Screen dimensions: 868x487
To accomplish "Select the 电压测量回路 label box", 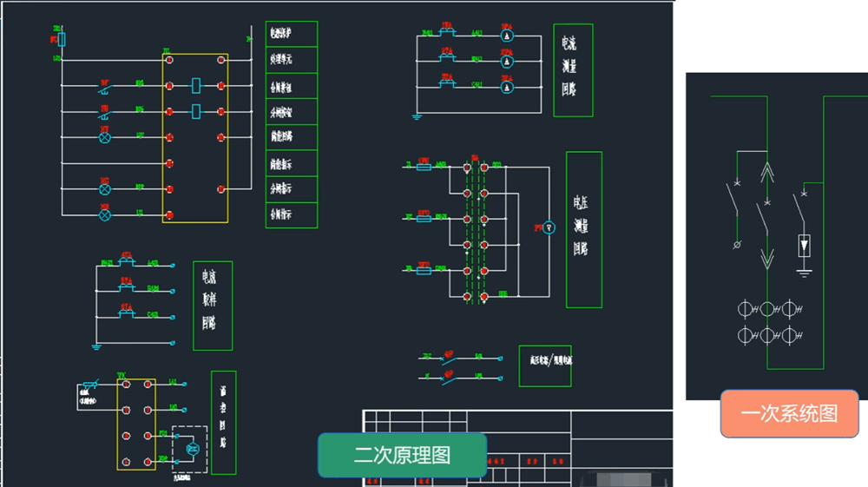I will coord(583,229).
